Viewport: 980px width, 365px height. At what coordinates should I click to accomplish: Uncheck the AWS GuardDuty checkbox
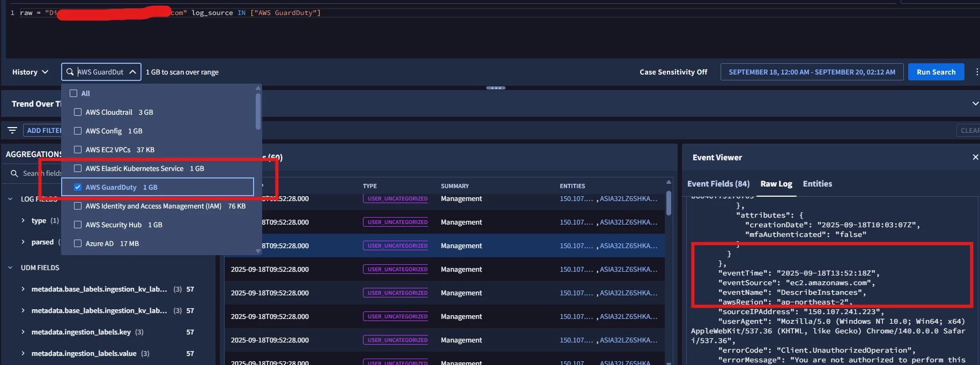(x=78, y=187)
